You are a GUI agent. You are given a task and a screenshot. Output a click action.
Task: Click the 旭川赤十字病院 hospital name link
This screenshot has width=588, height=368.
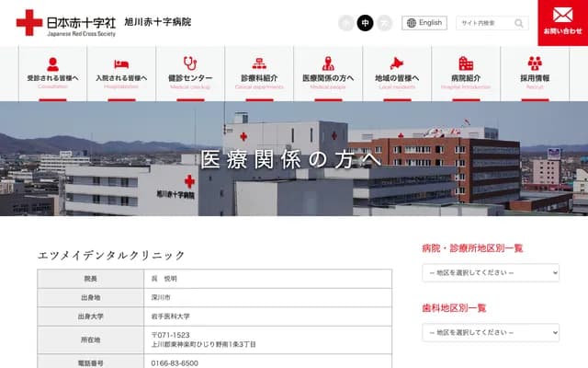pyautogui.click(x=157, y=21)
